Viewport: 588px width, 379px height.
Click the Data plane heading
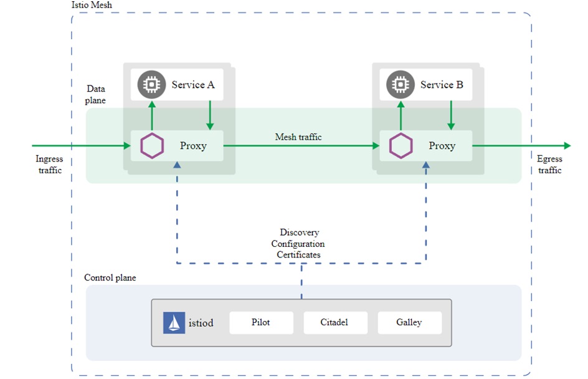coord(96,94)
